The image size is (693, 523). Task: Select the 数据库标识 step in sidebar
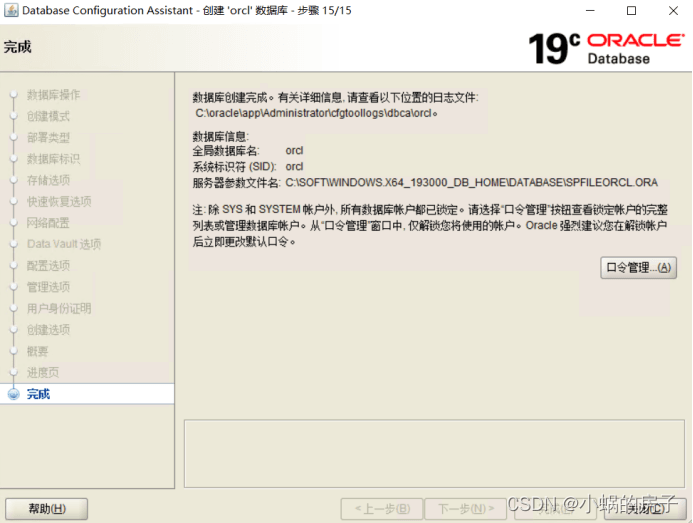tap(53, 159)
